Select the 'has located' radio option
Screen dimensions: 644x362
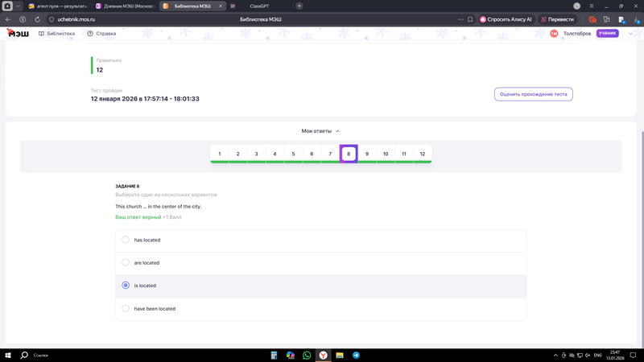coord(126,240)
